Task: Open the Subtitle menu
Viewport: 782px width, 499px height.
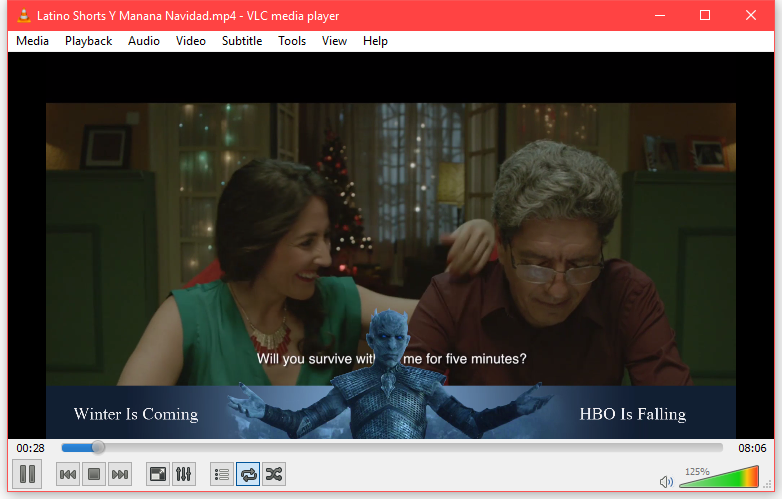Action: click(242, 41)
